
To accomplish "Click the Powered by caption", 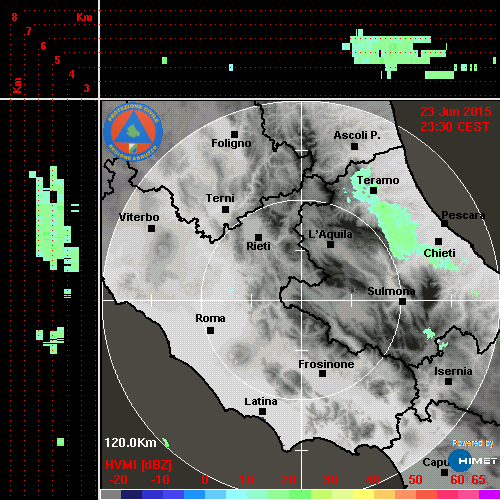I will [x=473, y=443].
